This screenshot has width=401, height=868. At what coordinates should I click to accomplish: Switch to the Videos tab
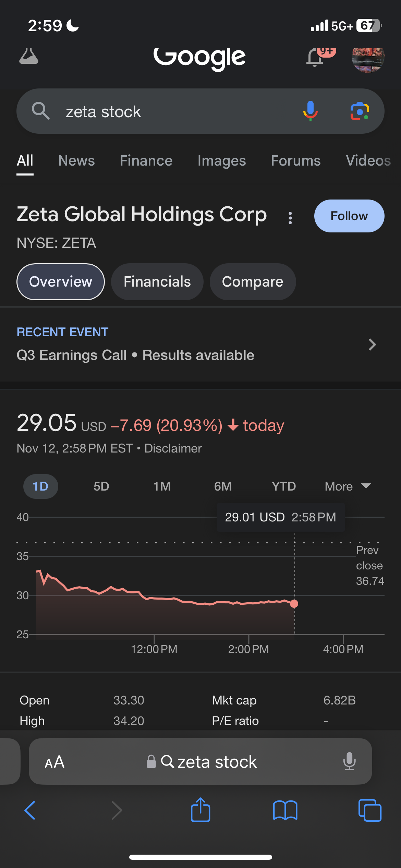pyautogui.click(x=368, y=161)
